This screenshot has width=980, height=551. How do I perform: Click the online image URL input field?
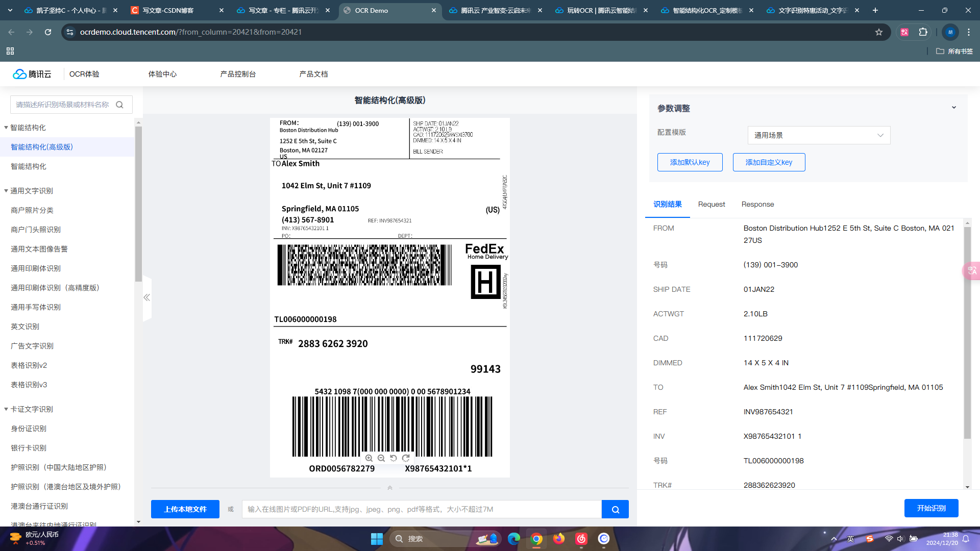(x=422, y=509)
